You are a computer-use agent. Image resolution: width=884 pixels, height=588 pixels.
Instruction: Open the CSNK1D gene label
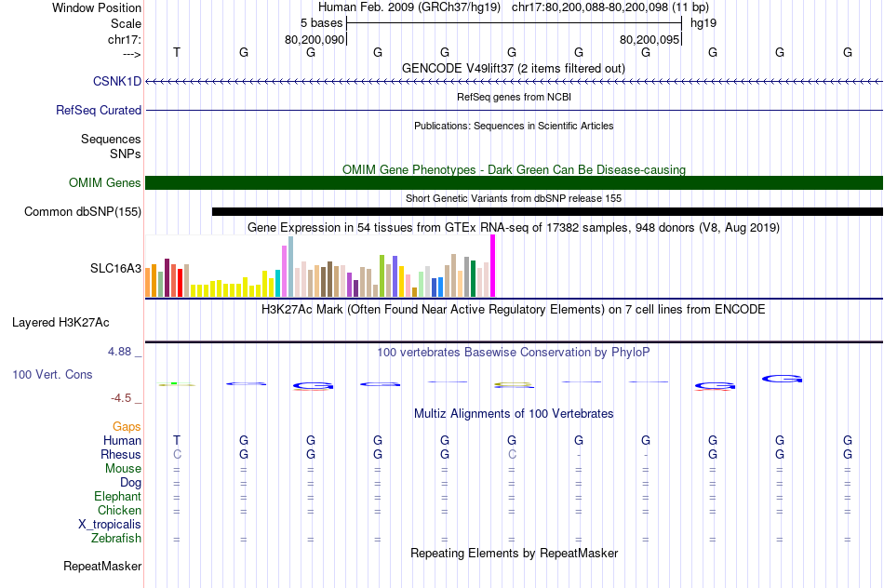(x=116, y=81)
